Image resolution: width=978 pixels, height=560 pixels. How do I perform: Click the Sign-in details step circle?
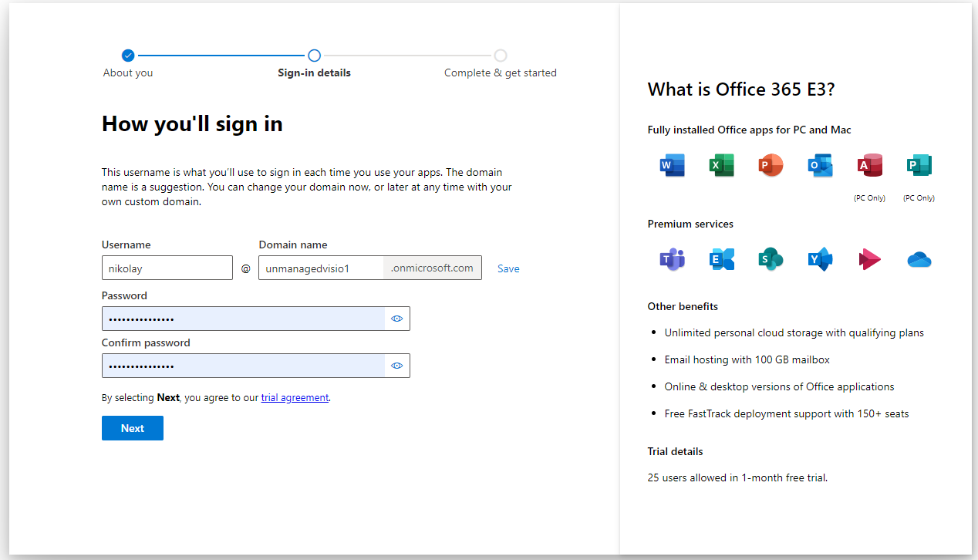(x=314, y=56)
